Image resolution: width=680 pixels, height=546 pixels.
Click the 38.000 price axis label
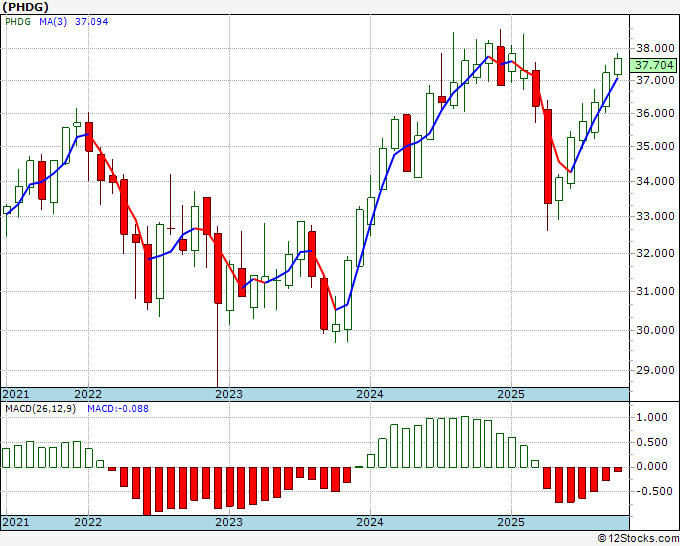pyautogui.click(x=655, y=48)
